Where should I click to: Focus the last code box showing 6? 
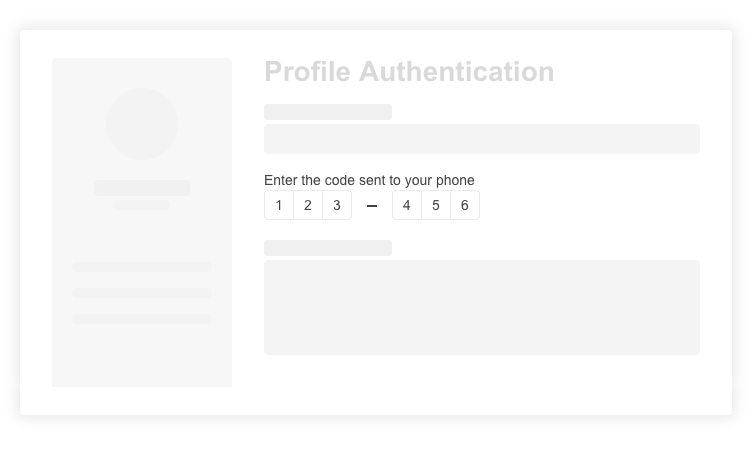coord(465,205)
